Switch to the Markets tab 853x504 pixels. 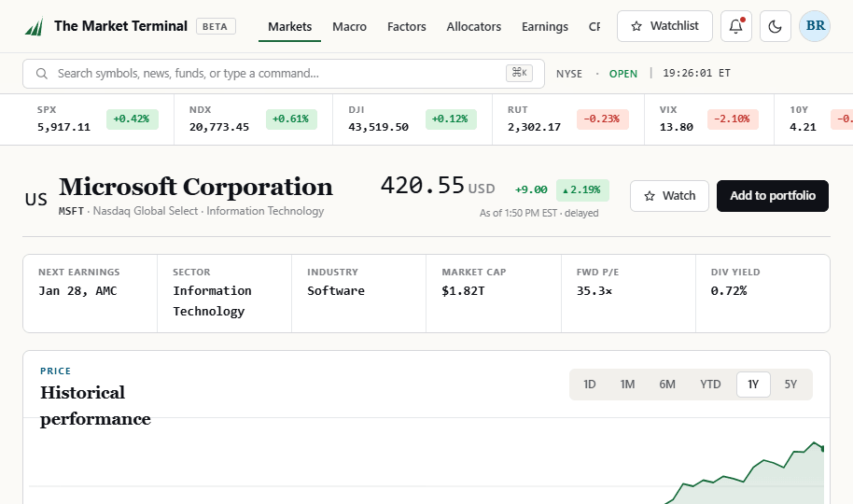290,27
